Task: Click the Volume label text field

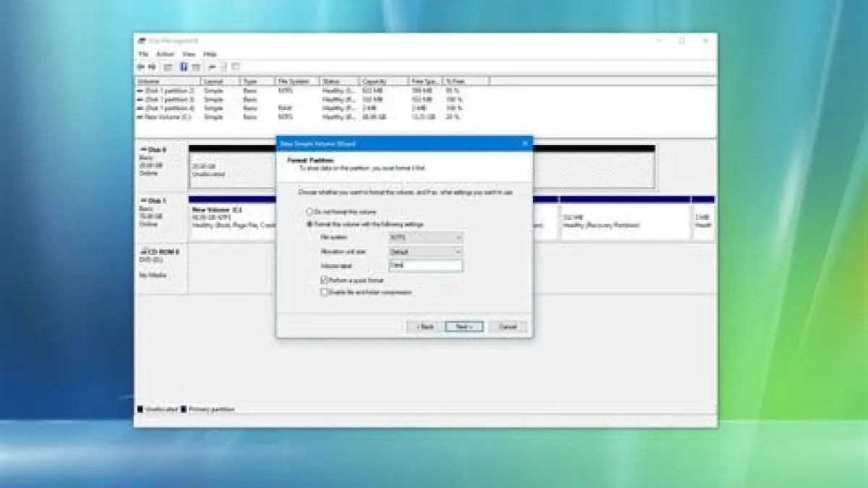Action: pyautogui.click(x=425, y=266)
